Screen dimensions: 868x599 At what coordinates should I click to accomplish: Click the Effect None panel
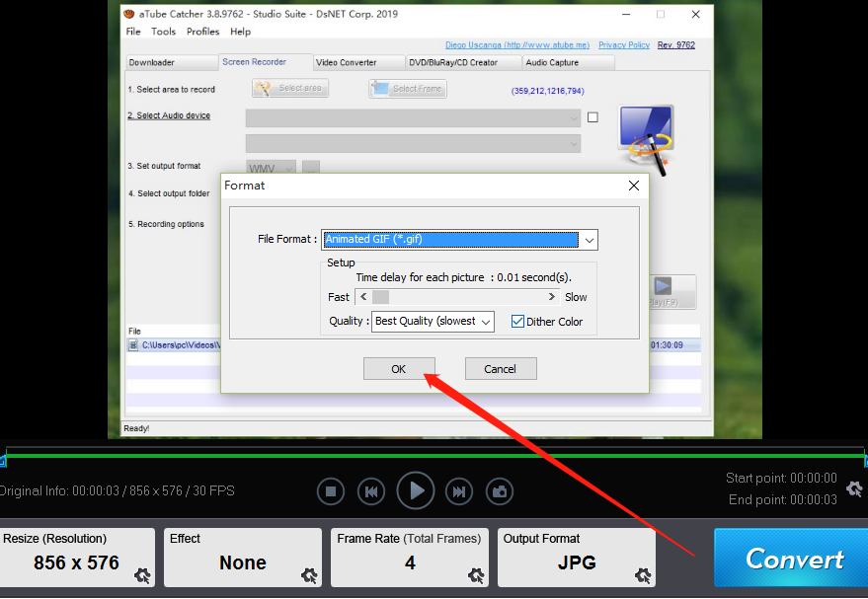tap(243, 558)
